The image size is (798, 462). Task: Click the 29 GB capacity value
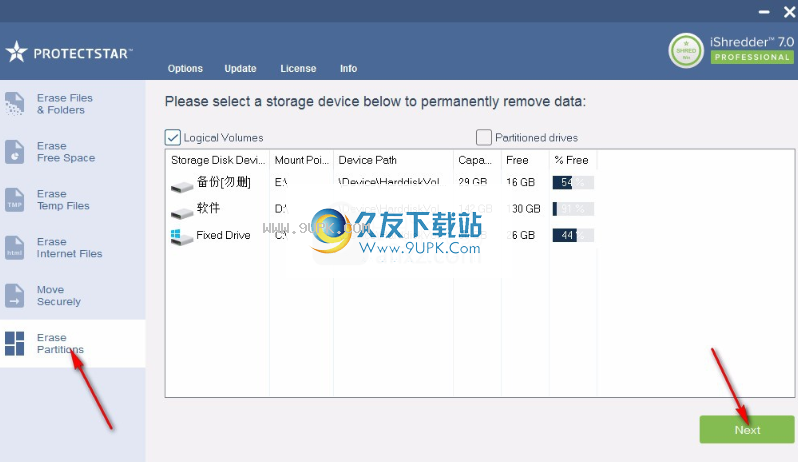[473, 182]
